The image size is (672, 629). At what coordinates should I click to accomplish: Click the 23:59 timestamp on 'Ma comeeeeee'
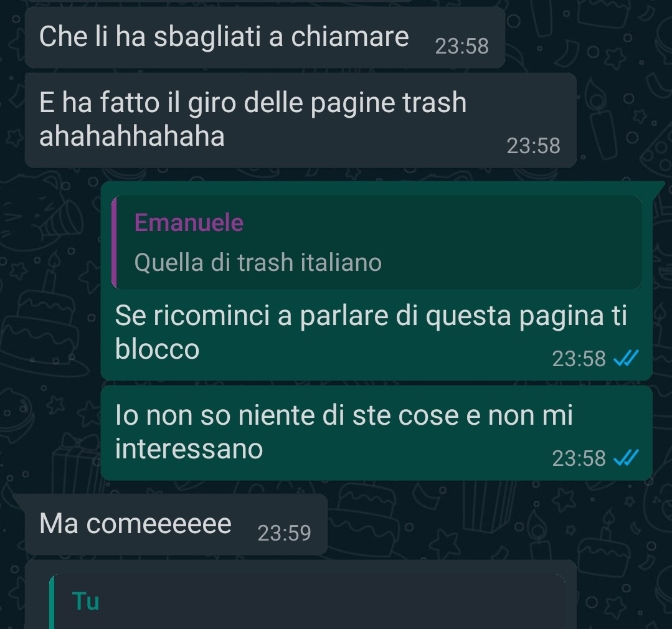(284, 533)
